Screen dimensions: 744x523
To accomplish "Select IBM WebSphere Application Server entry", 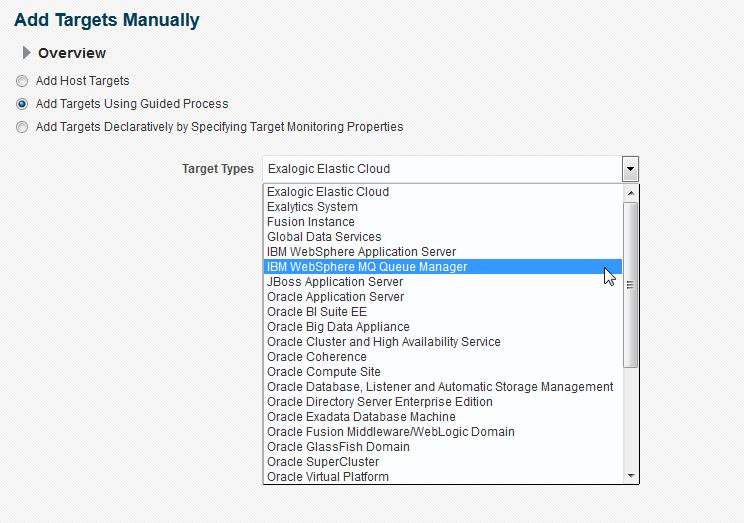I will point(443,252).
